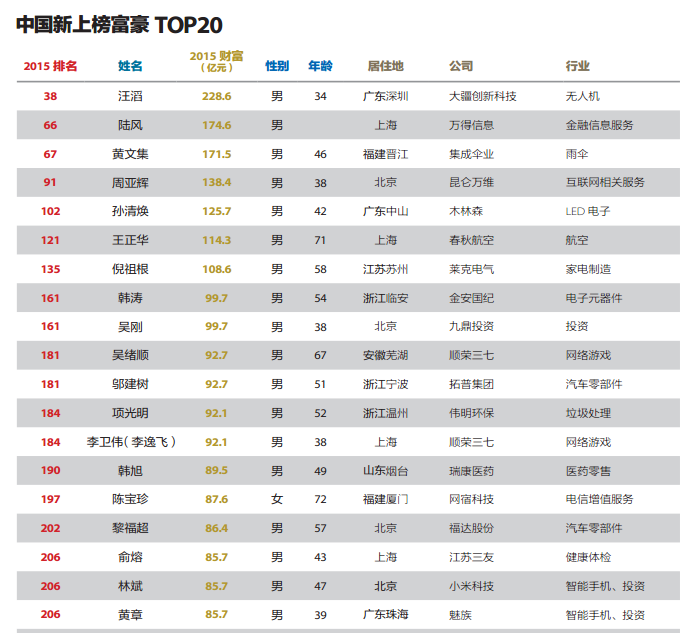Screen dimensions: 682x633
Task: Select the name 韩旭
Action: (130, 471)
